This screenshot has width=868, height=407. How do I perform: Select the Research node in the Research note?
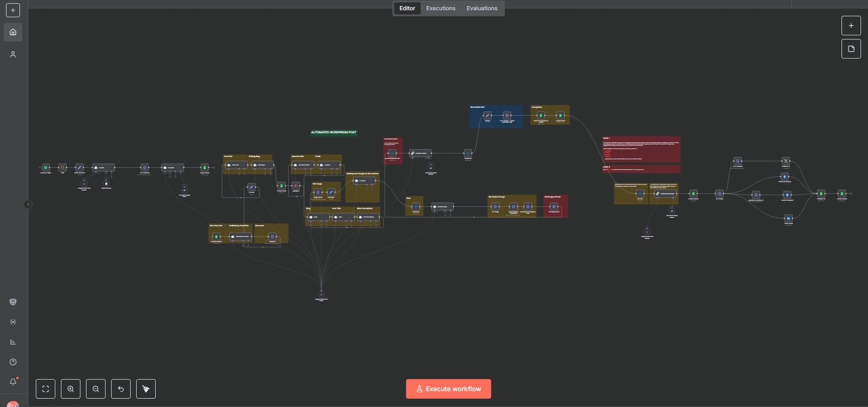coord(272,236)
